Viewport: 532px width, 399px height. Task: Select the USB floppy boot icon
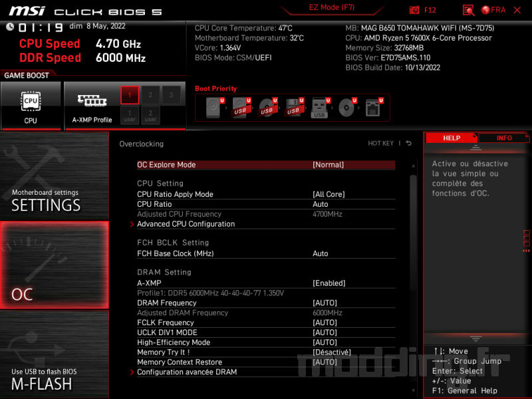[x=294, y=108]
